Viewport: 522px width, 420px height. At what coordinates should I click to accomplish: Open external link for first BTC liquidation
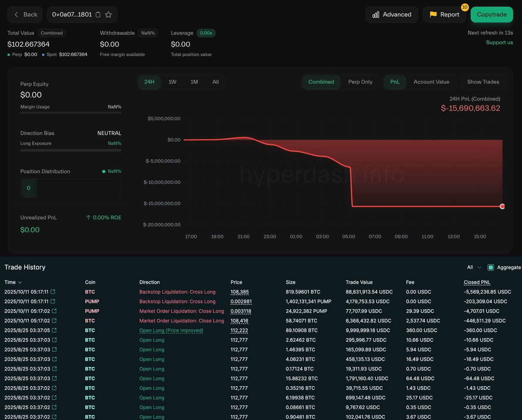coord(53,292)
